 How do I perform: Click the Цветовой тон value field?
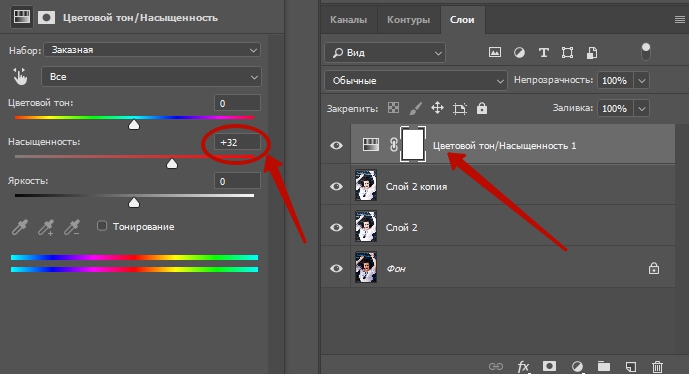coord(237,103)
